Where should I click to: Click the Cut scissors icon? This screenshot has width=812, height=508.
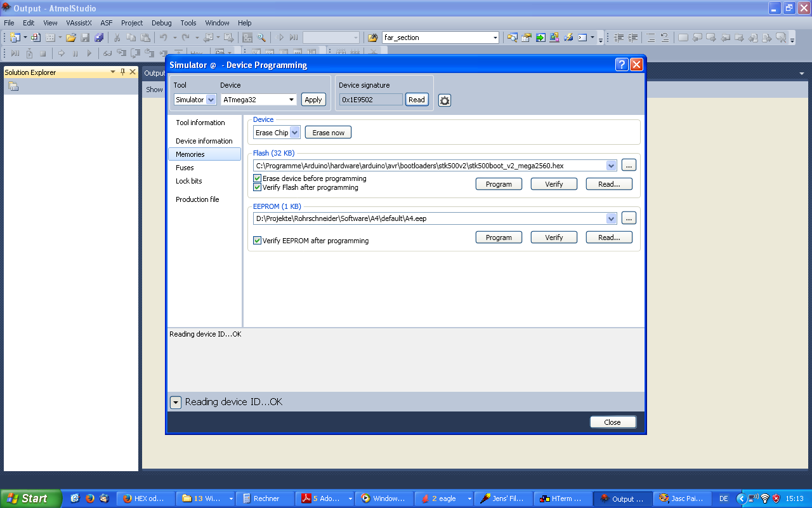(x=117, y=37)
